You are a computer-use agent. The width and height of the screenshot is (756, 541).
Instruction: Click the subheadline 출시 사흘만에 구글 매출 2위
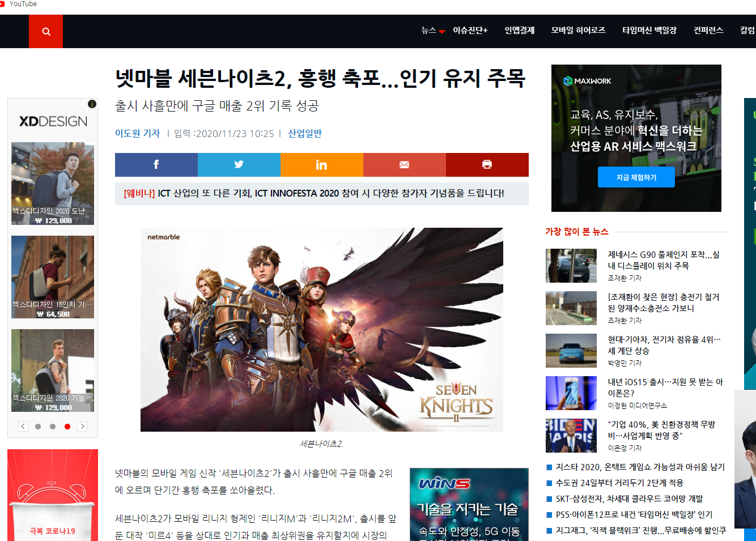pyautogui.click(x=217, y=106)
